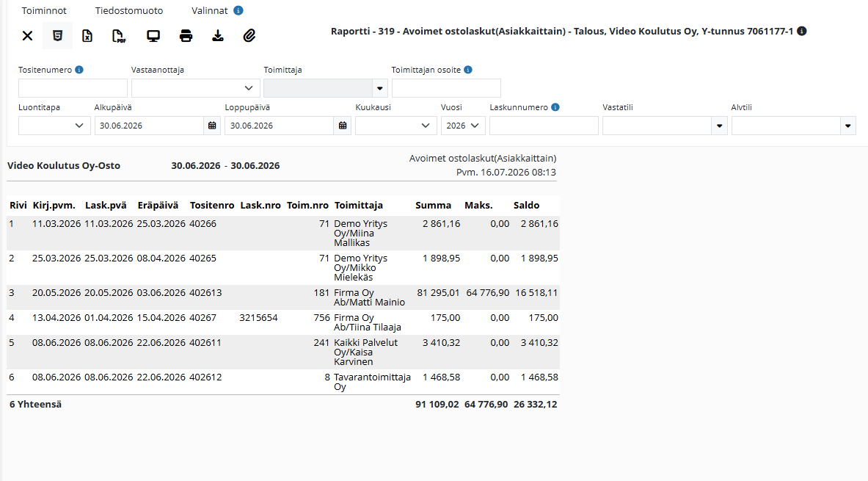
Task: Print the report using printer icon
Action: pyautogui.click(x=186, y=36)
